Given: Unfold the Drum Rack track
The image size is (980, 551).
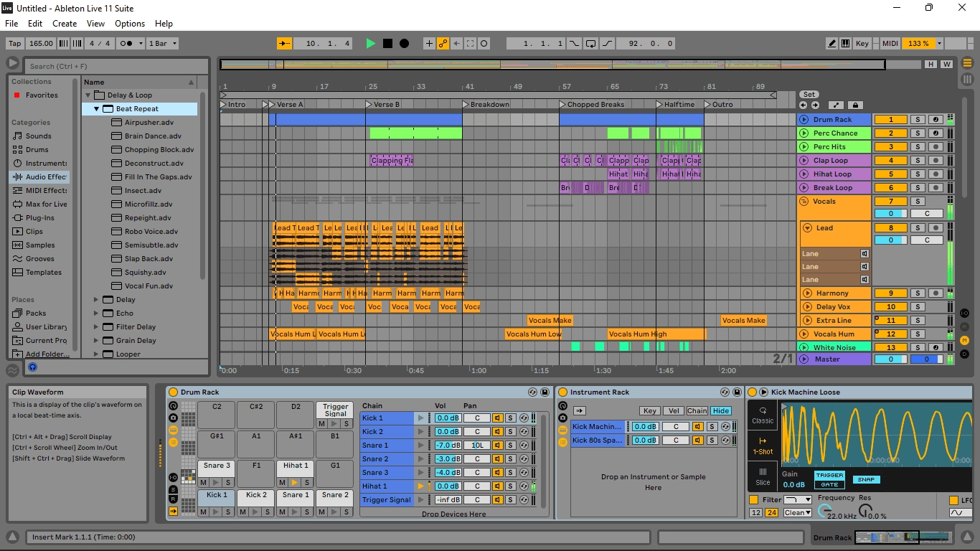Looking at the screenshot, I should pos(804,120).
